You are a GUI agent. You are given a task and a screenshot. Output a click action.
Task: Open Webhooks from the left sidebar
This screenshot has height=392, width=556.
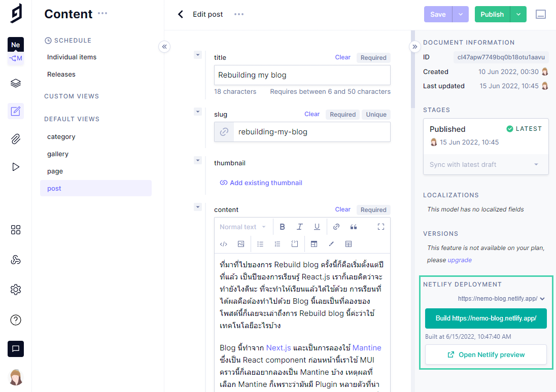tap(16, 260)
